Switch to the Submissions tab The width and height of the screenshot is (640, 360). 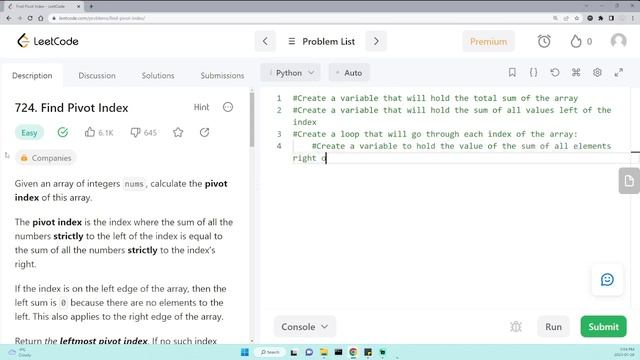tap(222, 76)
